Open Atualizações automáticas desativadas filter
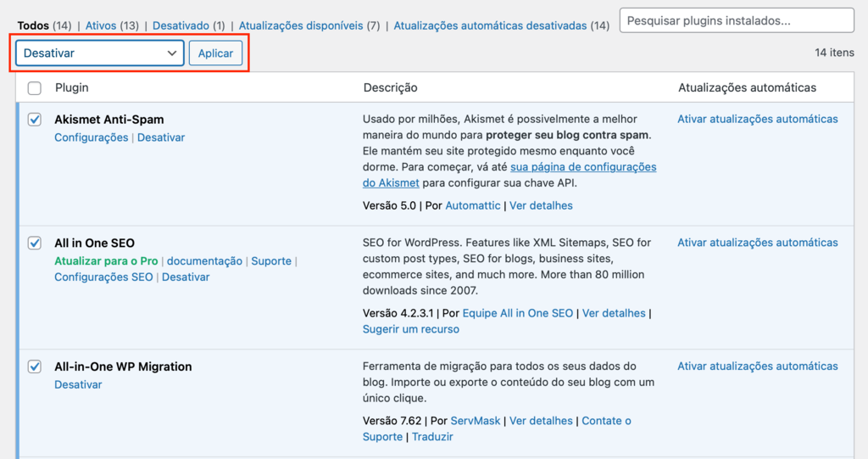Image resolution: width=868 pixels, height=459 pixels. [x=490, y=25]
